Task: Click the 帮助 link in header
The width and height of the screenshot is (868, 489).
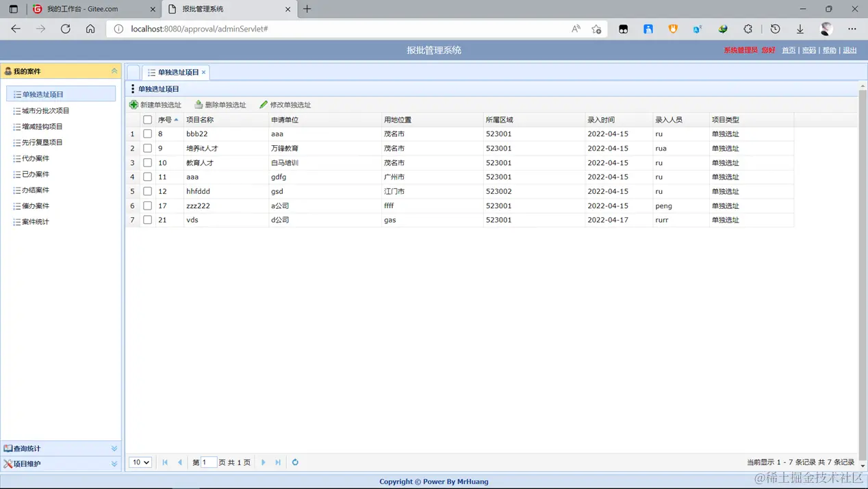Action: [830, 50]
